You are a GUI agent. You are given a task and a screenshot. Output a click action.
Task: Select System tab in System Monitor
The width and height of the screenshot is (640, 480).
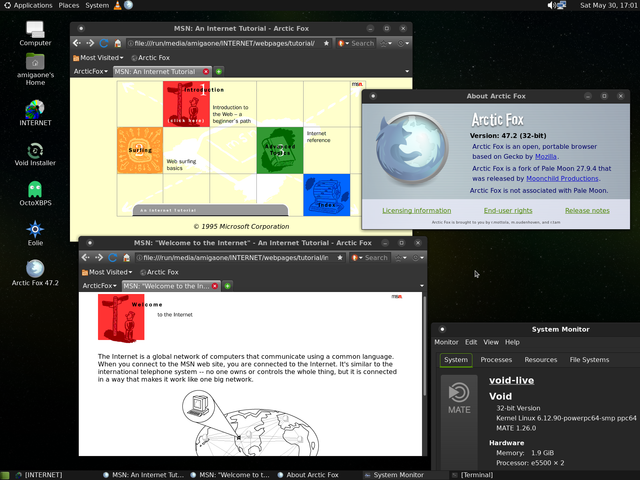tap(456, 360)
